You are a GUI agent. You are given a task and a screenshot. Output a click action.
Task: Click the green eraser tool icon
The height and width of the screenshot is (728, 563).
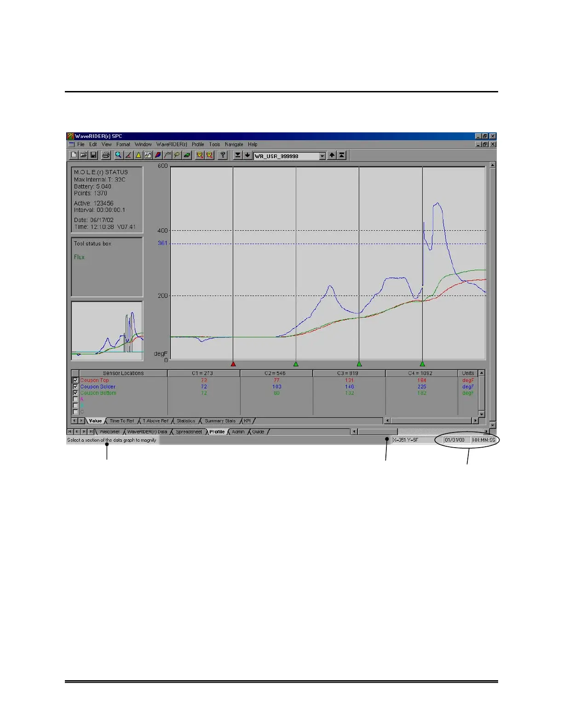187,155
